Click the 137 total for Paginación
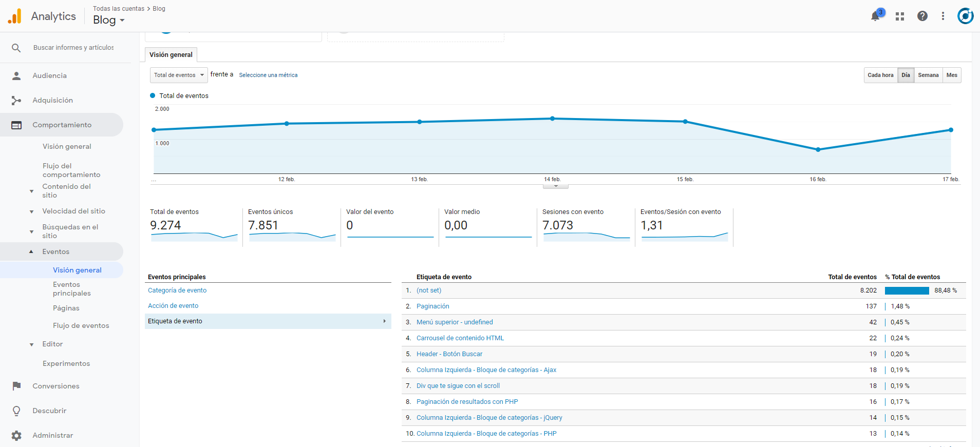The height and width of the screenshot is (447, 980). click(x=871, y=306)
